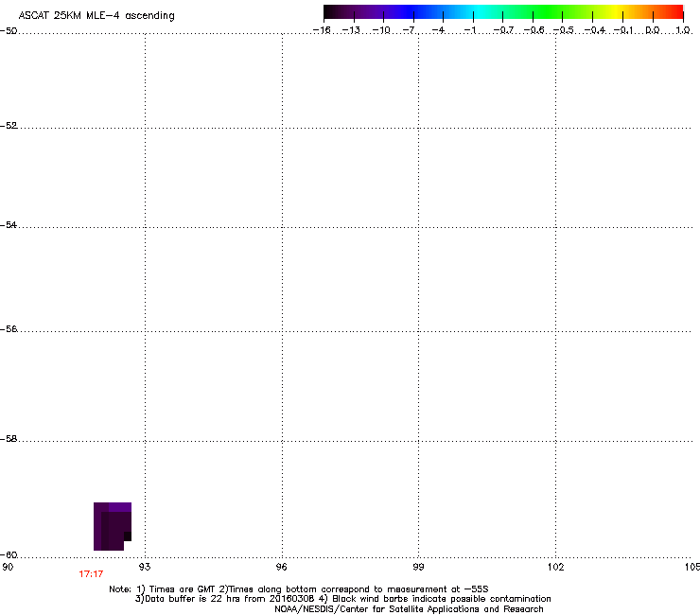Click the longitude label 96
700x615 pixels.
pyautogui.click(x=282, y=567)
